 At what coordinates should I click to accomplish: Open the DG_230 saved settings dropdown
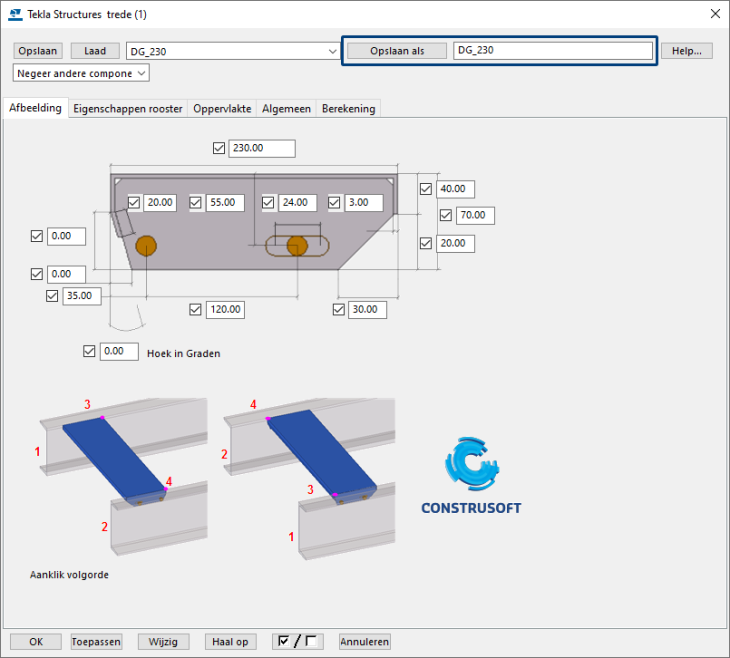[x=333, y=51]
